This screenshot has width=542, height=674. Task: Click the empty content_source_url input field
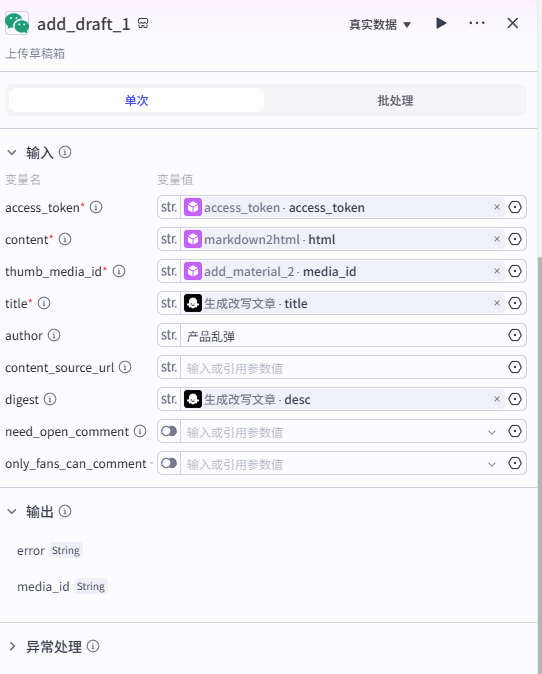[x=343, y=368]
